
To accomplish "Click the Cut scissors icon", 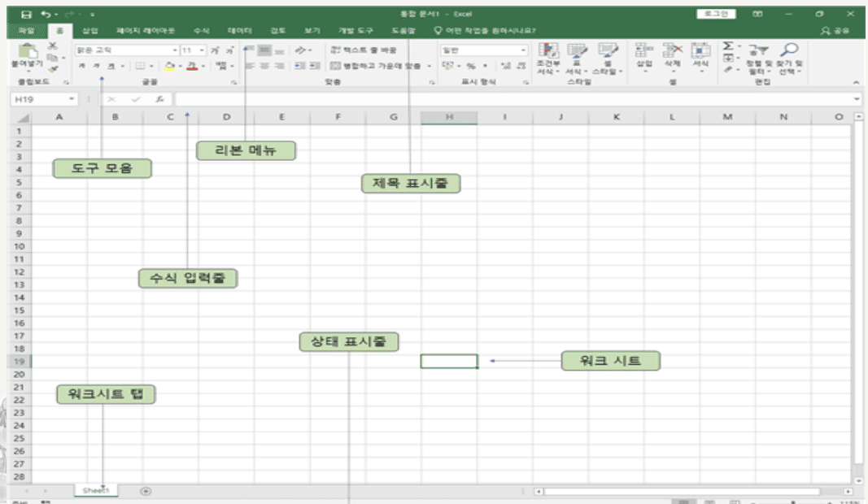I will (53, 46).
